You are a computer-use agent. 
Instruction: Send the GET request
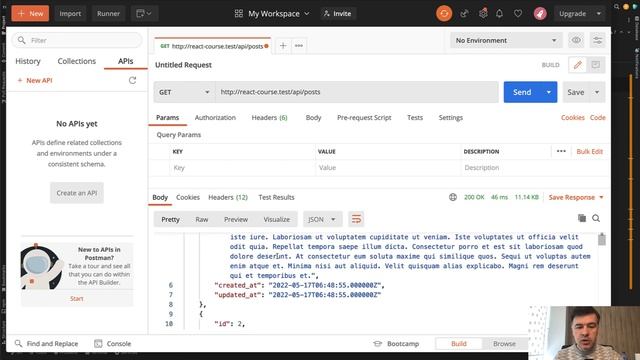click(522, 92)
